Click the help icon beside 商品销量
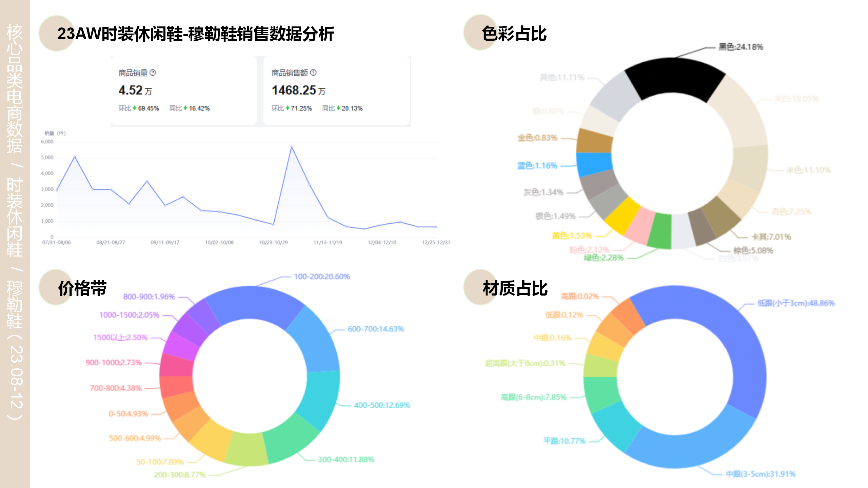This screenshot has height=488, width=868. pyautogui.click(x=153, y=73)
